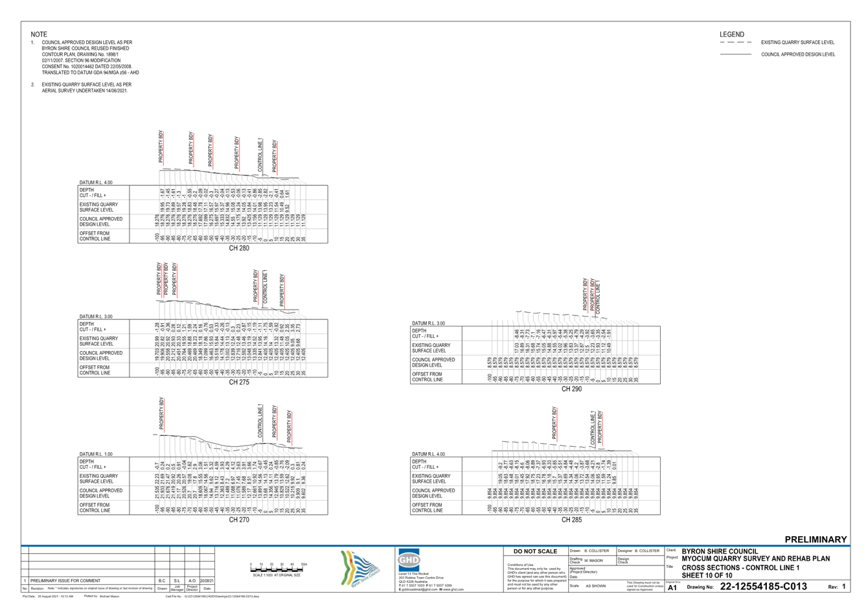The image size is (868, 614).
Task: Select the NOTE heading
Action: tap(39, 34)
